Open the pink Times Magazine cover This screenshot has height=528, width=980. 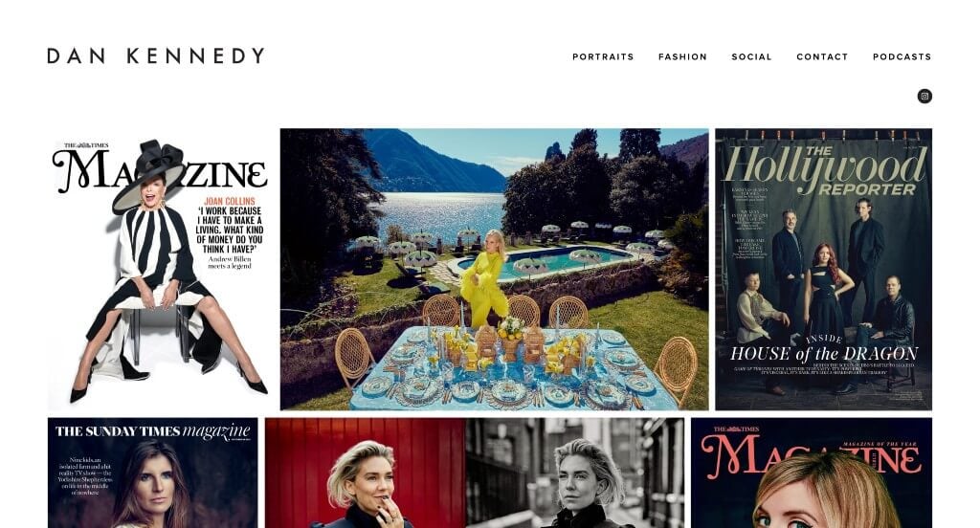[812, 473]
